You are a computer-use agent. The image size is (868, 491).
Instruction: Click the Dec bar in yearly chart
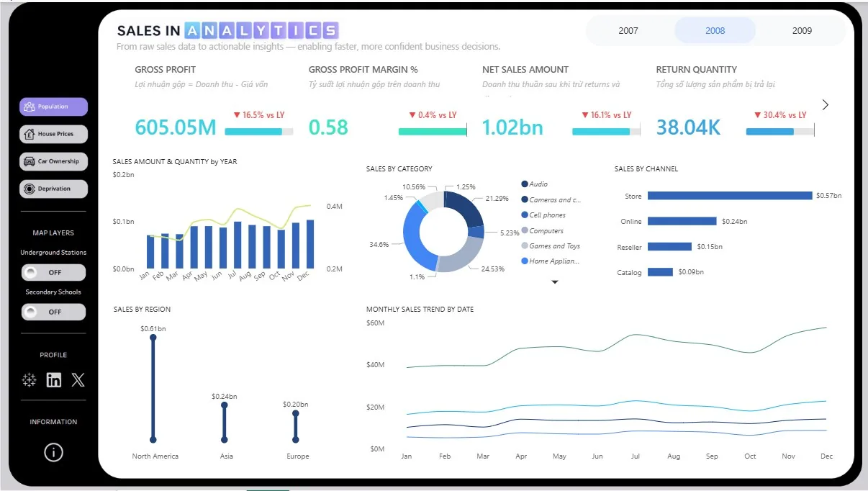pos(310,244)
